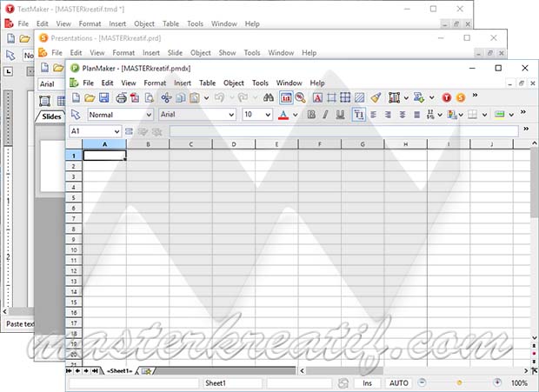The width and height of the screenshot is (539, 392).
Task: Expand the borders dropdown arrow
Action: pyautogui.click(x=484, y=115)
